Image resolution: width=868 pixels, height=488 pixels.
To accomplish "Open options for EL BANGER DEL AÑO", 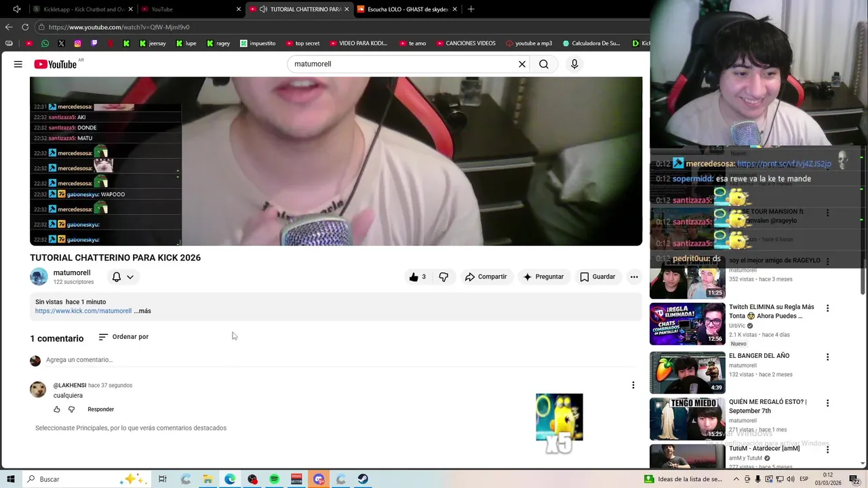I will point(827,357).
